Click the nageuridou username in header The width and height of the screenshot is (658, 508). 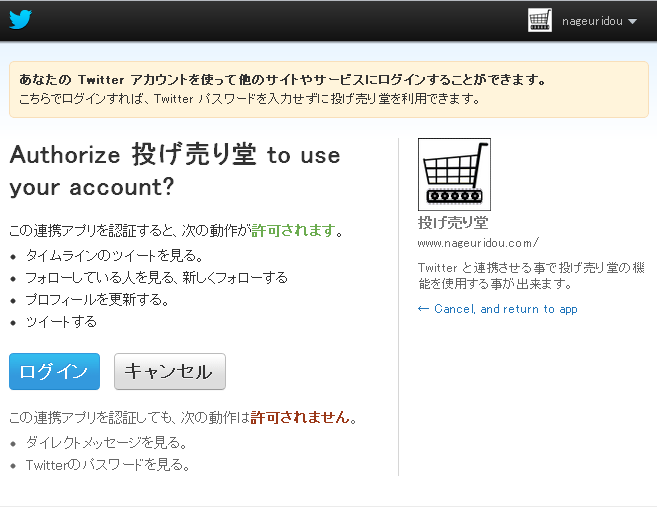[x=592, y=21]
